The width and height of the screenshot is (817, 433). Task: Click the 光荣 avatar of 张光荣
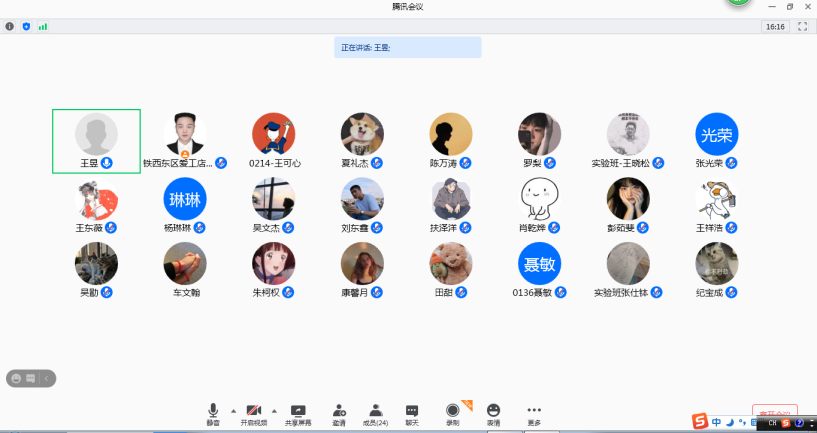click(x=717, y=134)
